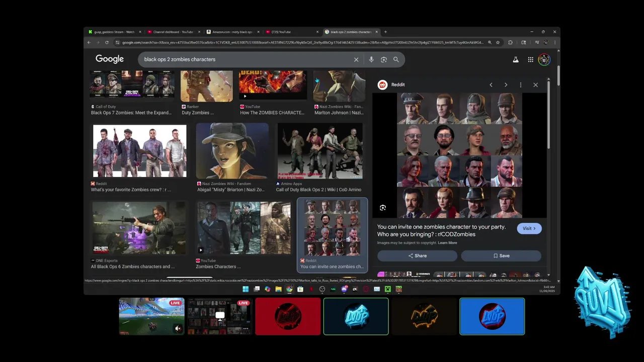
Task: Select the red LVUP scene thumbnail
Action: click(288, 316)
